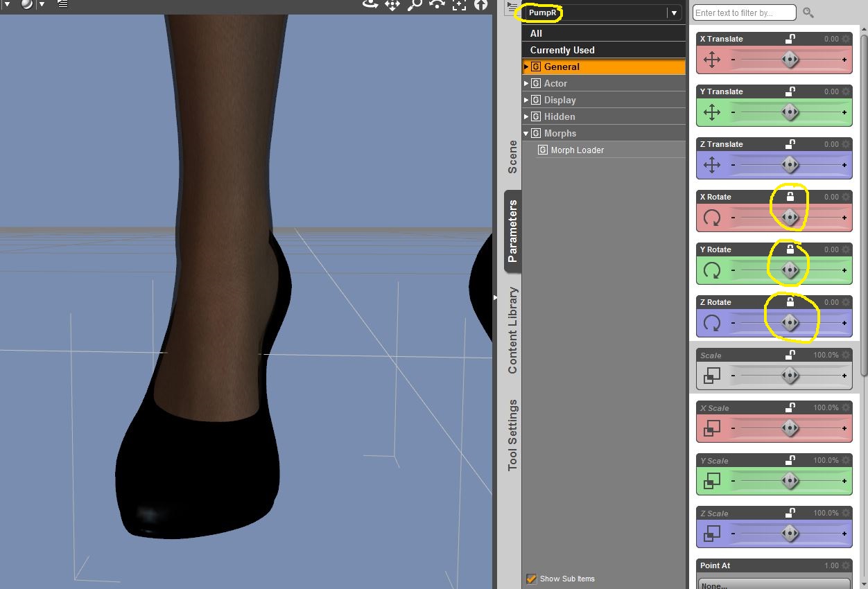Select the Currently Used filter

click(562, 50)
